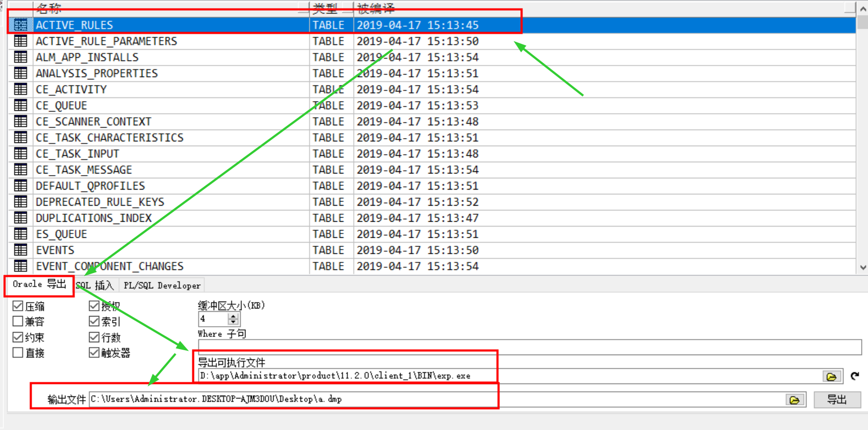Screen dimensions: 868x430
Task: Select the CE_TASK_MESSAGE row name
Action: [84, 170]
